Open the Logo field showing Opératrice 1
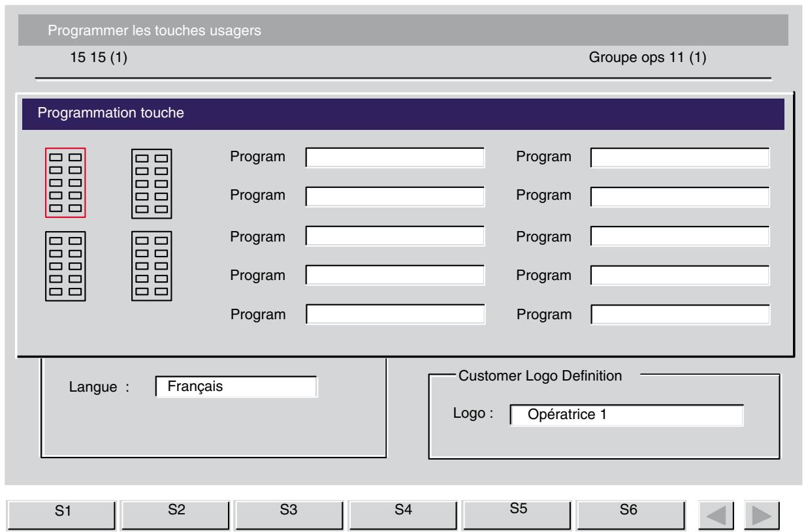The image size is (806, 532). click(x=626, y=416)
